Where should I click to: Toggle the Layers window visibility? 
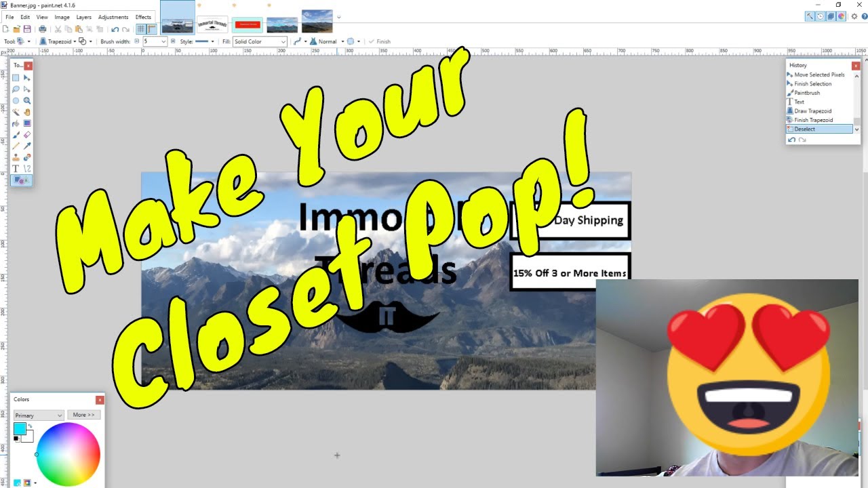click(x=831, y=16)
